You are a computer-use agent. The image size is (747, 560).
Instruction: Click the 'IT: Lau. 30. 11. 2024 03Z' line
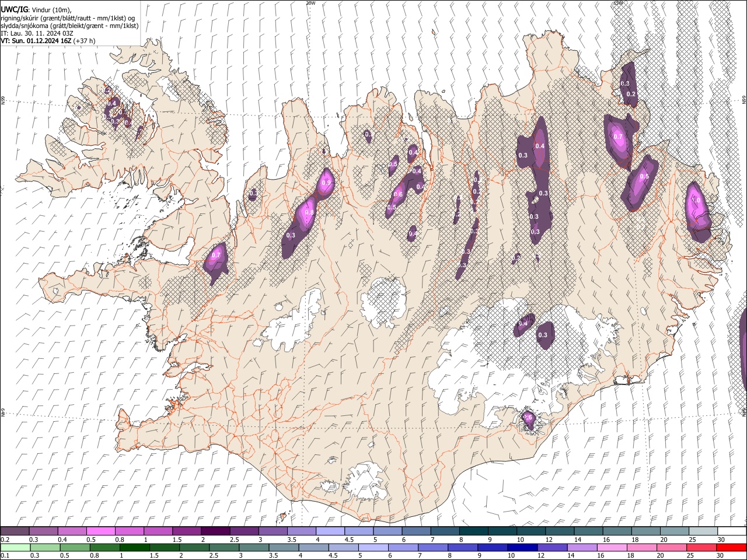coord(37,33)
